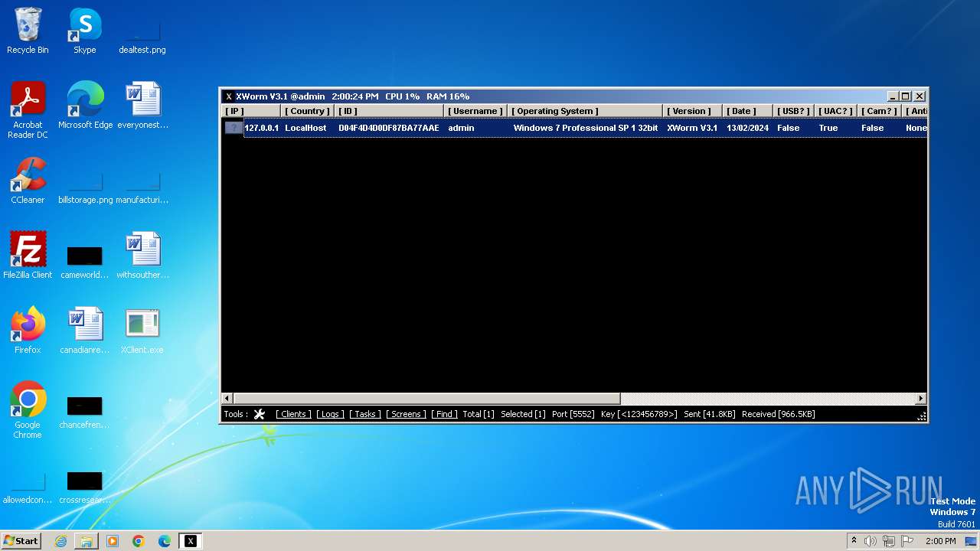Open Windows Media Player from taskbar
Screen dimensions: 980x551
113,541
